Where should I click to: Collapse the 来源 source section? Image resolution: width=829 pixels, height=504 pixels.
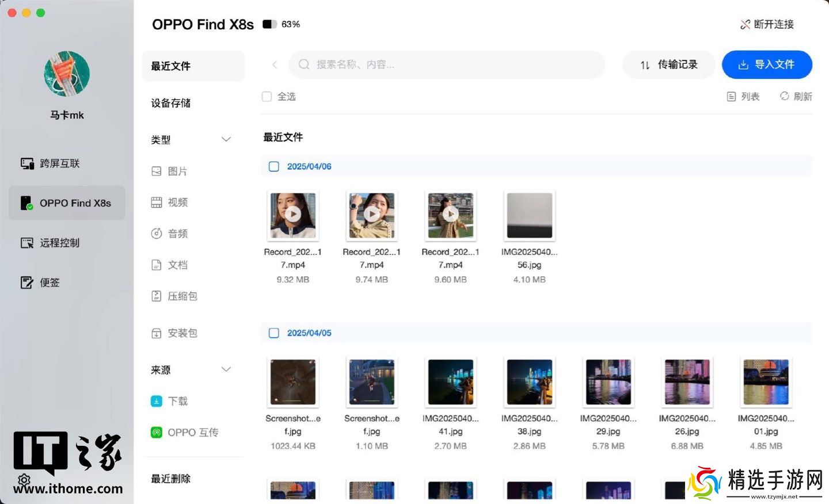point(226,369)
